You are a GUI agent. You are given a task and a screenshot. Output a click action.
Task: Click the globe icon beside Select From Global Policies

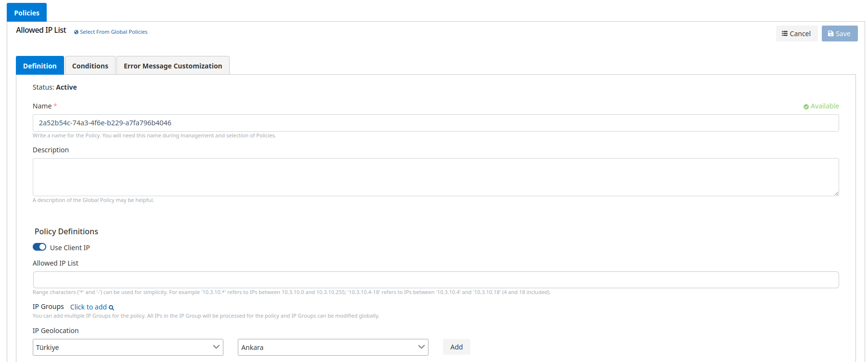click(76, 32)
